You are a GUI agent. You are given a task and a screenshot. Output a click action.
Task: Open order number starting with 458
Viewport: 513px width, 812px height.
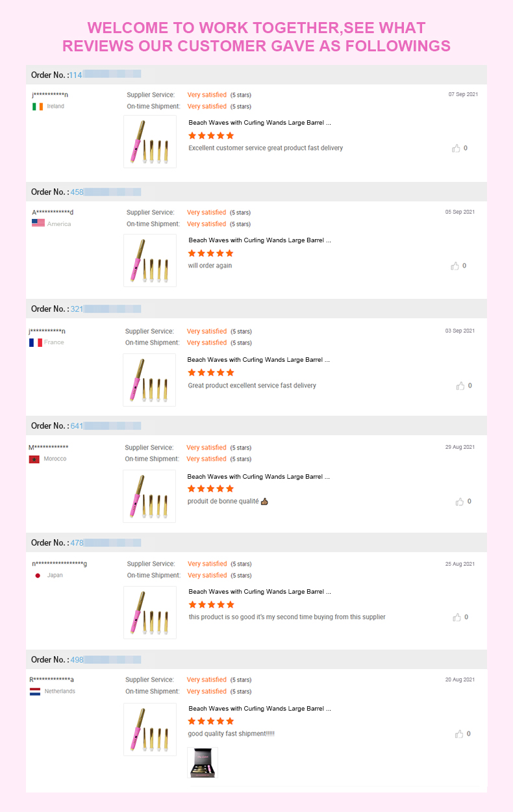[105, 192]
